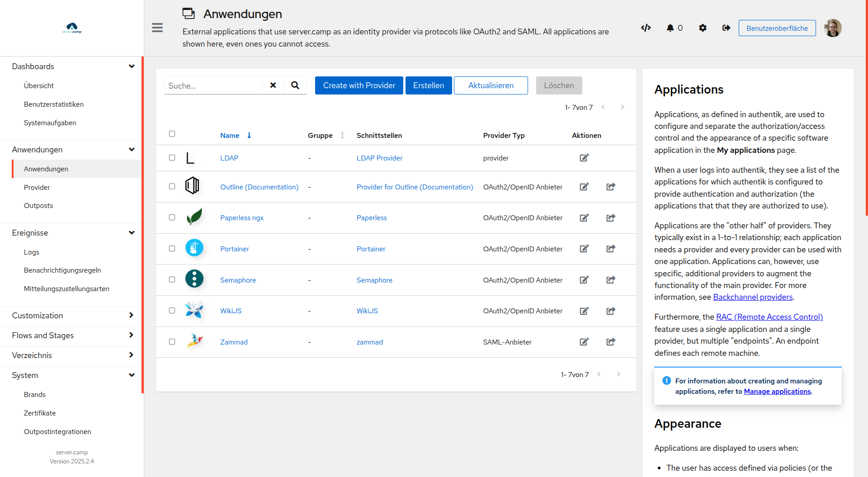Launch Zammad via open icon
Screen dimensions: 868x477
[611, 342]
